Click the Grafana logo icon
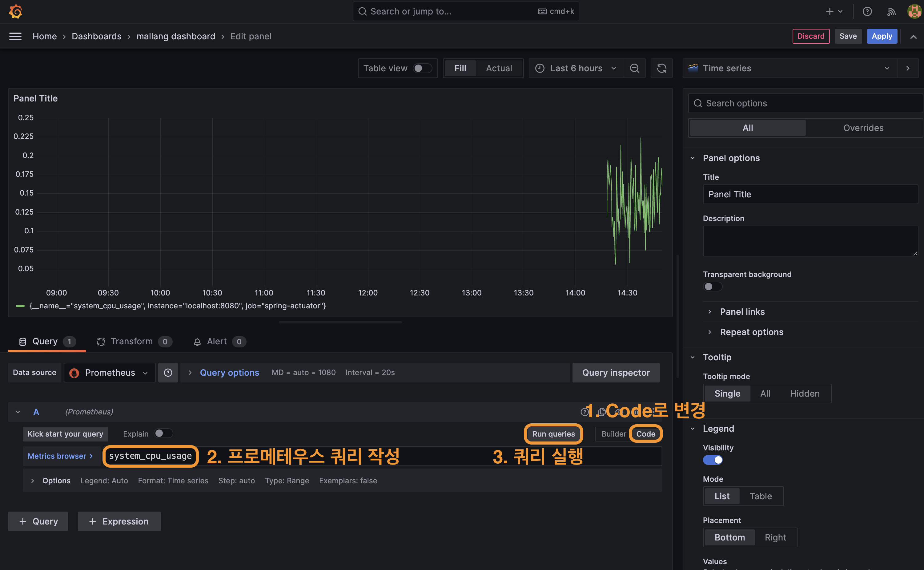This screenshot has width=924, height=570. [15, 11]
